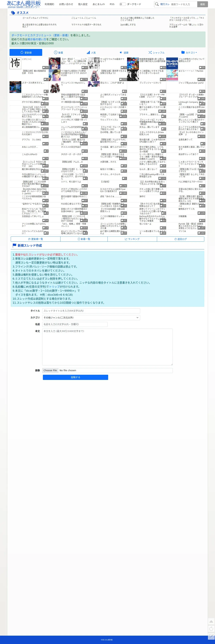Open the カテゴリ dropdown tab
The width and height of the screenshot is (215, 644).
coord(189,52)
